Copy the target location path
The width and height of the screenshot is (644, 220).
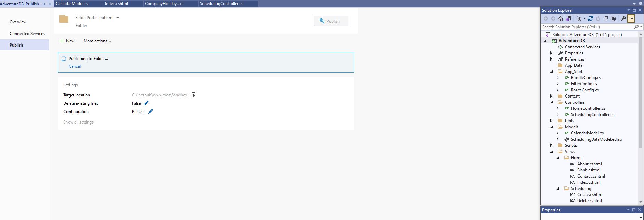pos(193,95)
